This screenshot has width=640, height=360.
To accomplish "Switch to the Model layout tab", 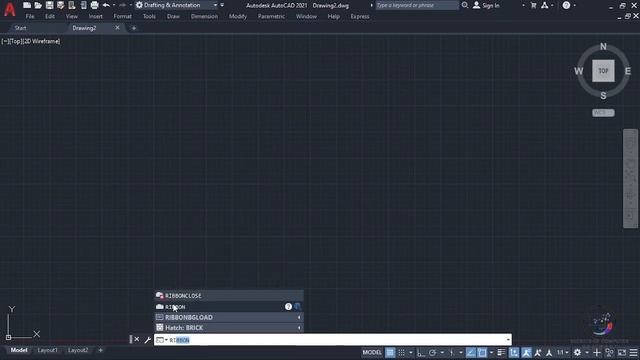I will point(19,350).
